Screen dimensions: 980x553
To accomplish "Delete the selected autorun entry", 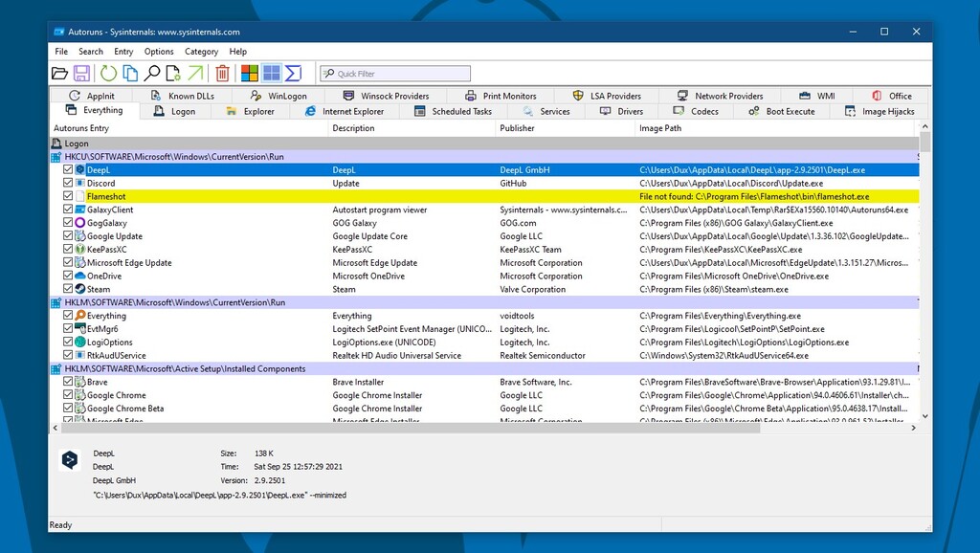I will pos(221,72).
